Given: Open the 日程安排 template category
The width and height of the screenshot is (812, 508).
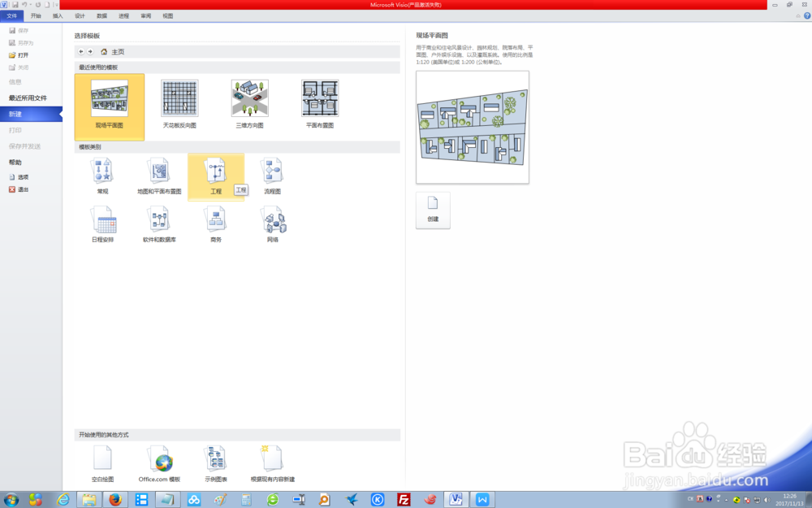Looking at the screenshot, I should point(102,224).
